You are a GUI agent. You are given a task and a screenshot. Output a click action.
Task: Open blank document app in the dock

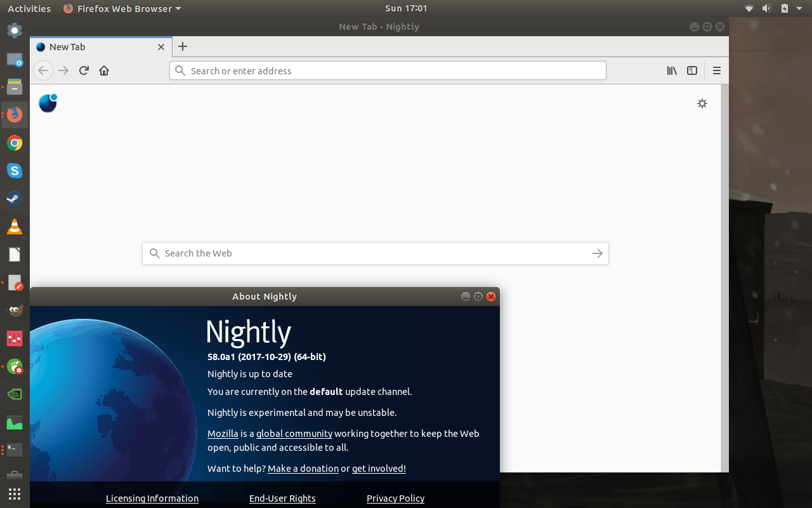tap(15, 255)
